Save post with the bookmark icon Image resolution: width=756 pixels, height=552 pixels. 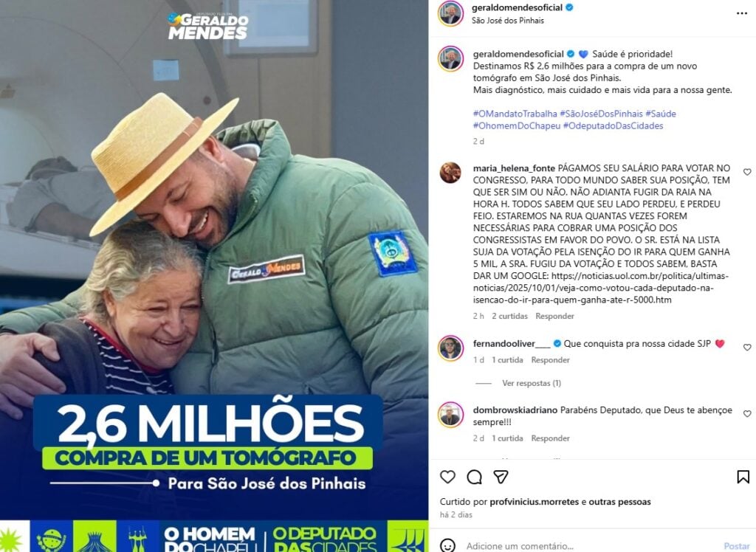tap(743, 477)
